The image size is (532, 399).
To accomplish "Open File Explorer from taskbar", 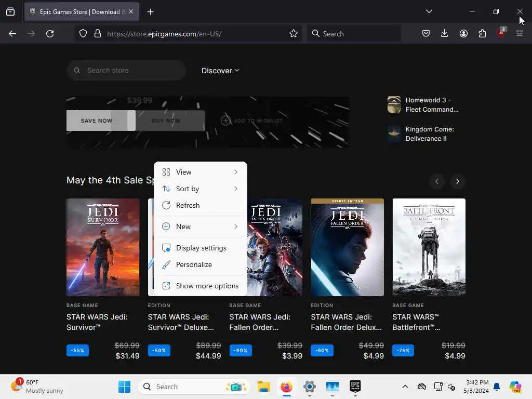I will [263, 387].
